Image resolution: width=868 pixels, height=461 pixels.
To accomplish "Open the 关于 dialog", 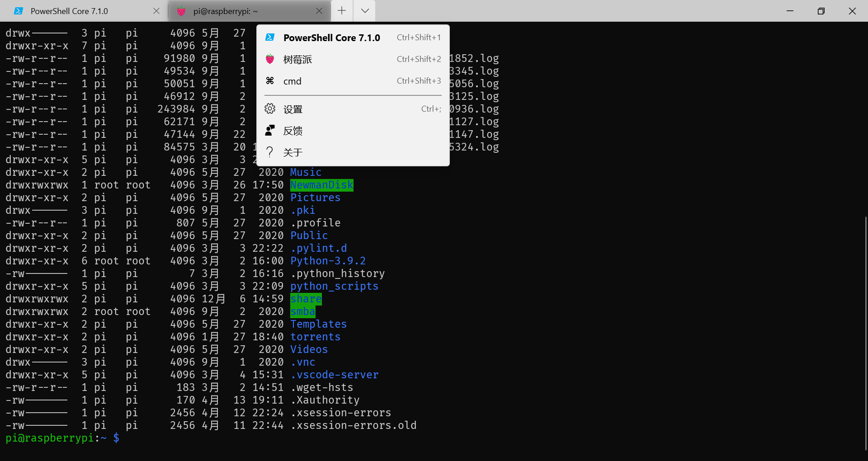I will pos(293,152).
